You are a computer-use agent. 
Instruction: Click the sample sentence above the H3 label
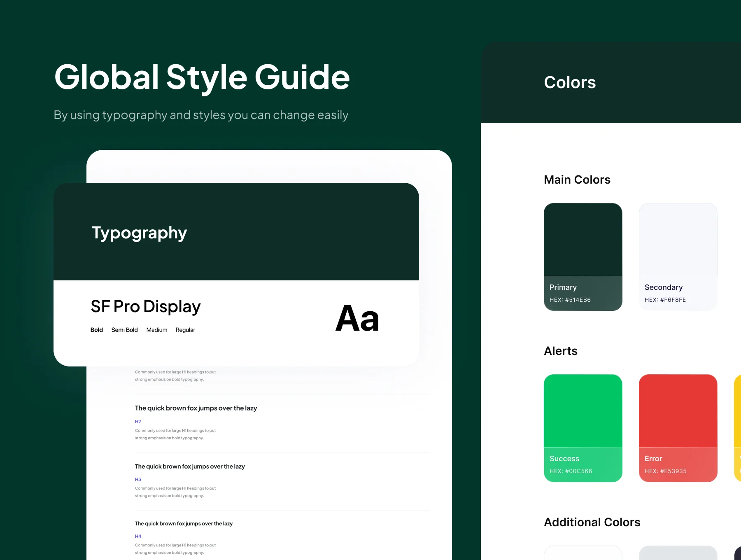click(x=190, y=467)
